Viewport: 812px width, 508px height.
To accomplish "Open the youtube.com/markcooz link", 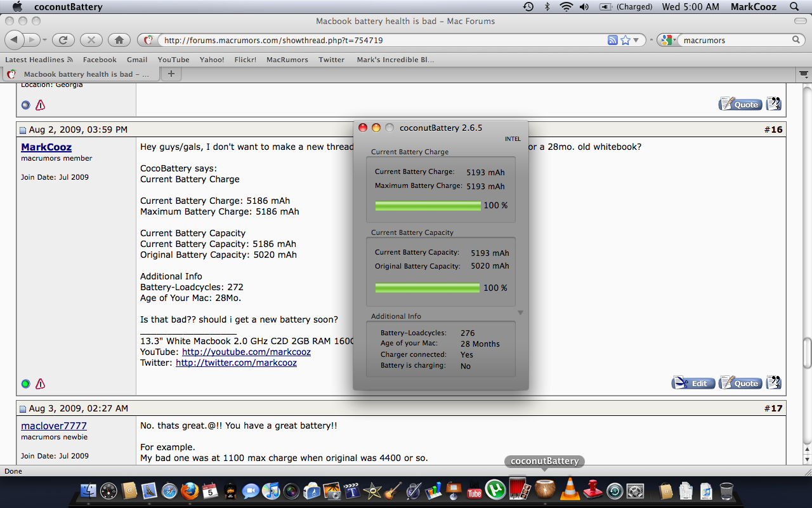I will coord(246,352).
